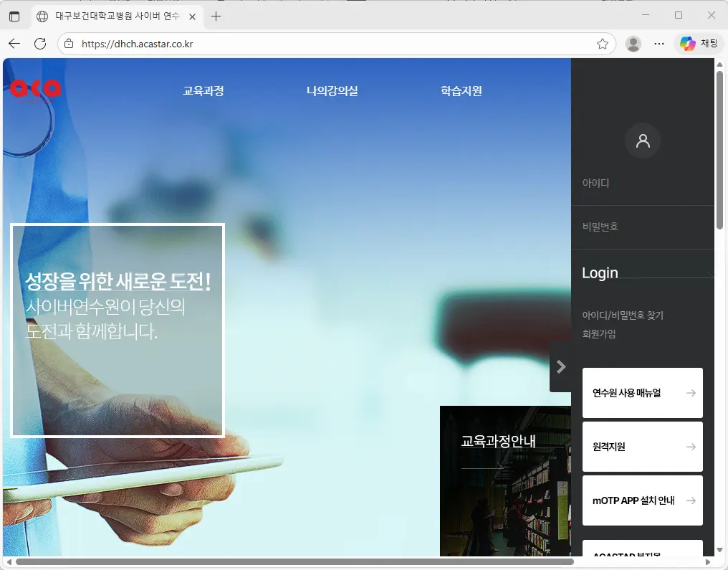Image resolution: width=728 pixels, height=570 pixels.
Task: Click the user avatar icon in the login panel
Action: tap(642, 141)
